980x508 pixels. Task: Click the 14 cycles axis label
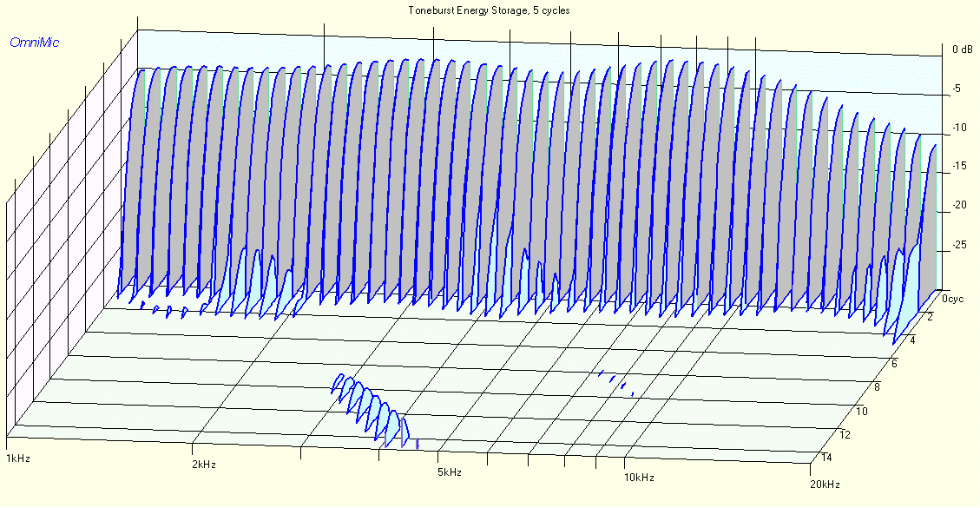pyautogui.click(x=826, y=458)
